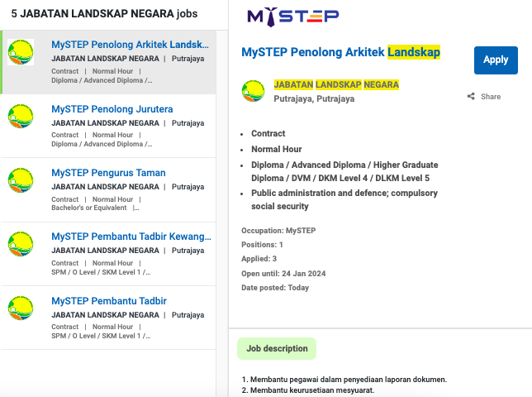Click JABATAN LANDSKAP NEGARA employer name in details

point(336,84)
